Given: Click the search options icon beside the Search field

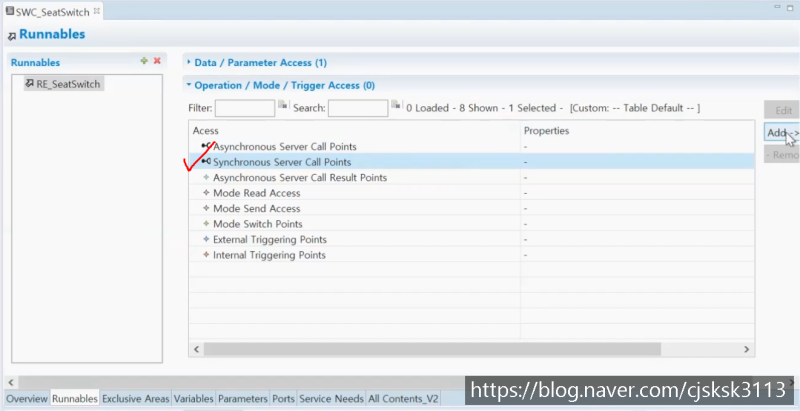Looking at the screenshot, I should [x=396, y=105].
